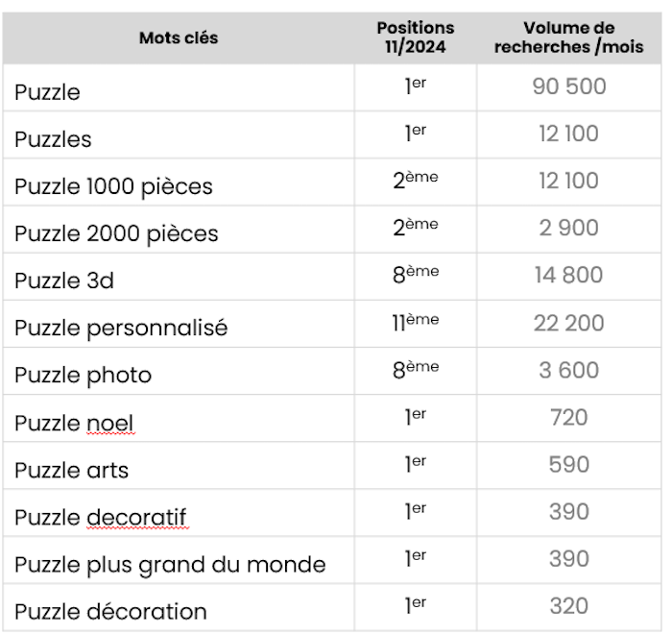Click the underlined word "decoratif"
Image resolution: width=672 pixels, height=634 pixels.
pos(135,517)
